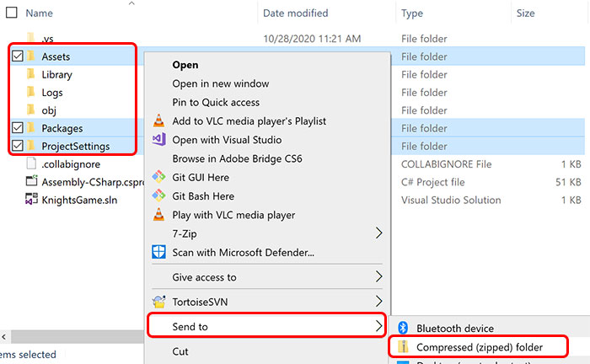
Task: Click the sort arrow above Name column
Action: pos(131,3)
